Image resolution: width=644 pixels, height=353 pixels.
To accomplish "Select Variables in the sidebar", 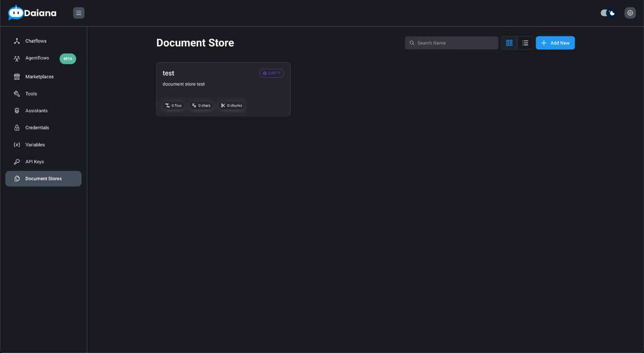I will (x=35, y=145).
